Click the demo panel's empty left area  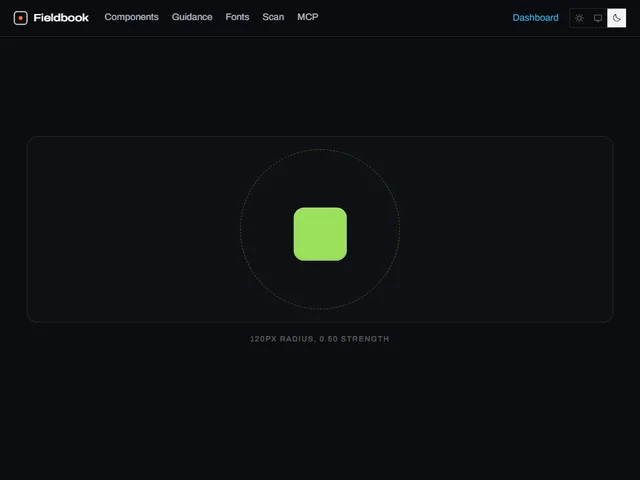click(133, 229)
